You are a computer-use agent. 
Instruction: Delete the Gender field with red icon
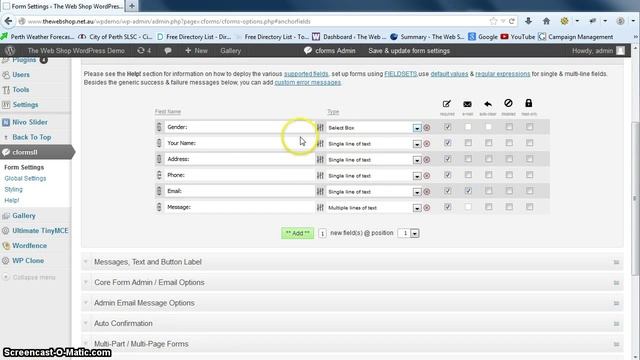coord(427,128)
